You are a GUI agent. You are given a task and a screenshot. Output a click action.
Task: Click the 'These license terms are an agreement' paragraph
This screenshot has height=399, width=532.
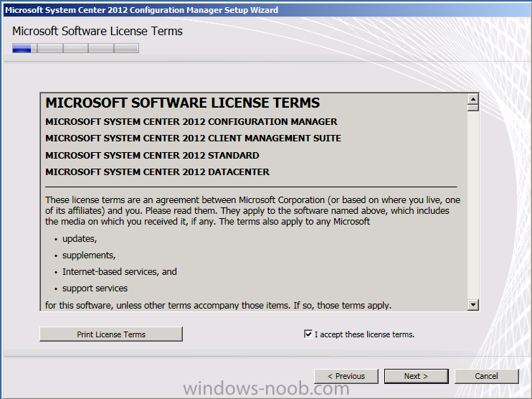[x=253, y=210]
